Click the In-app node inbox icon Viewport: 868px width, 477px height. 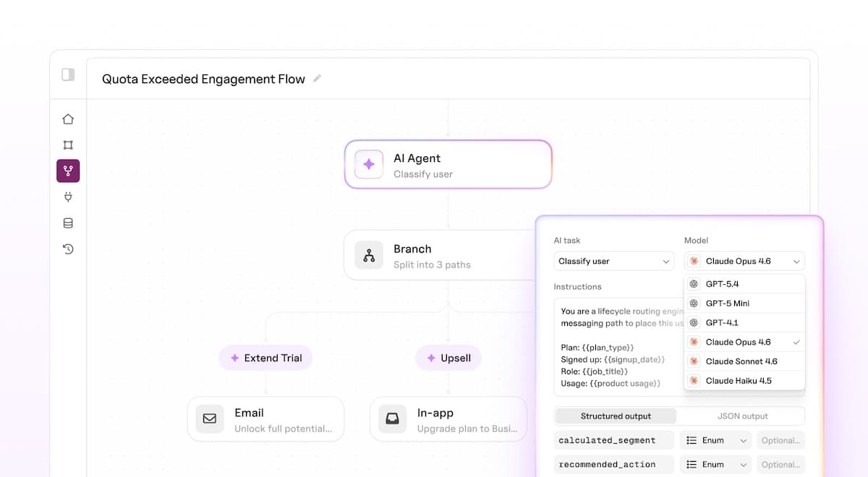click(x=393, y=418)
